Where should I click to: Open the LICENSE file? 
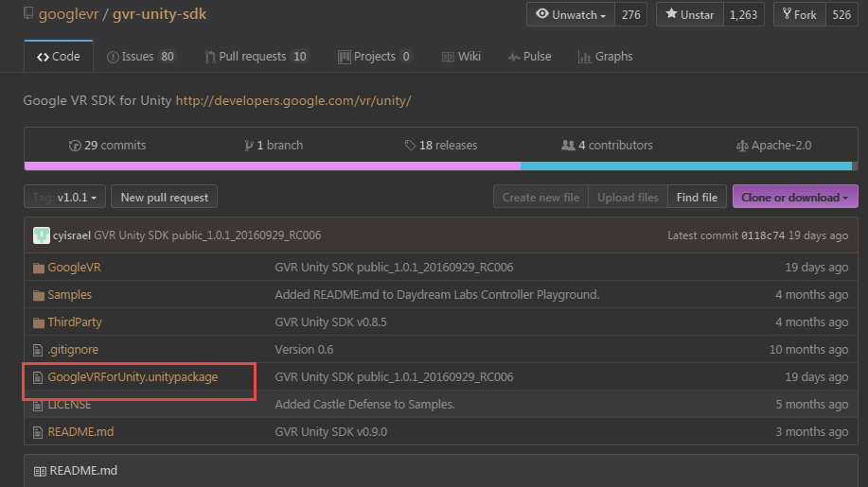70,405
